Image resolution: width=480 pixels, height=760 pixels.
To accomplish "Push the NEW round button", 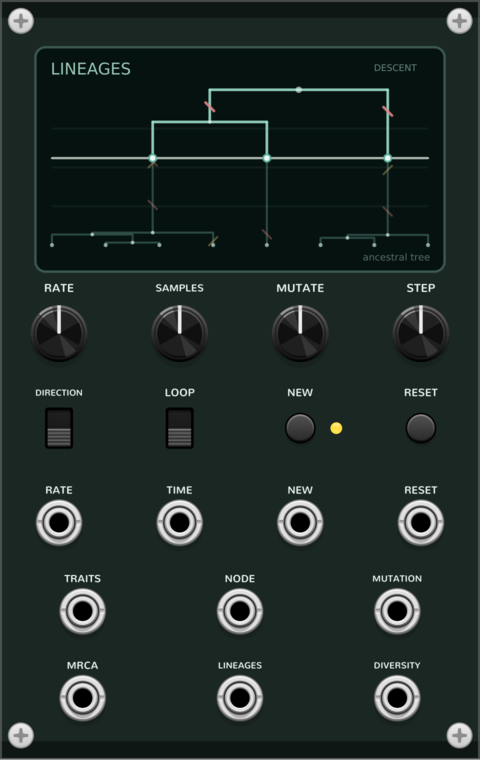I will click(300, 428).
